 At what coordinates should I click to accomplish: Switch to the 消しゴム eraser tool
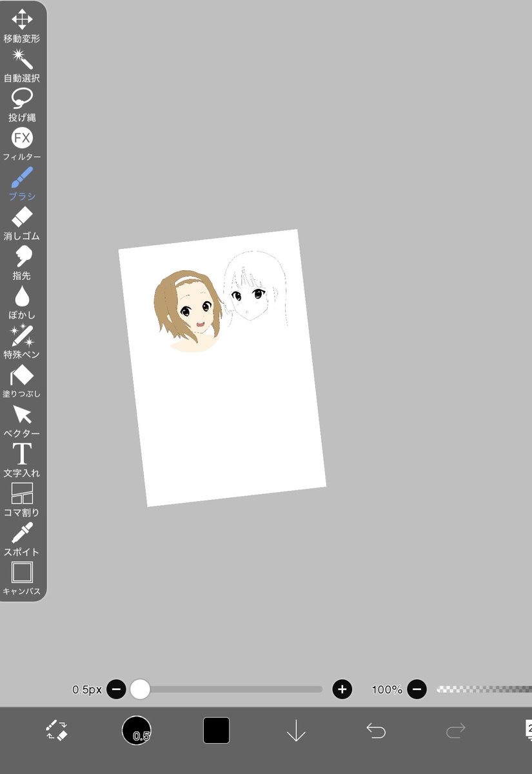point(22,223)
